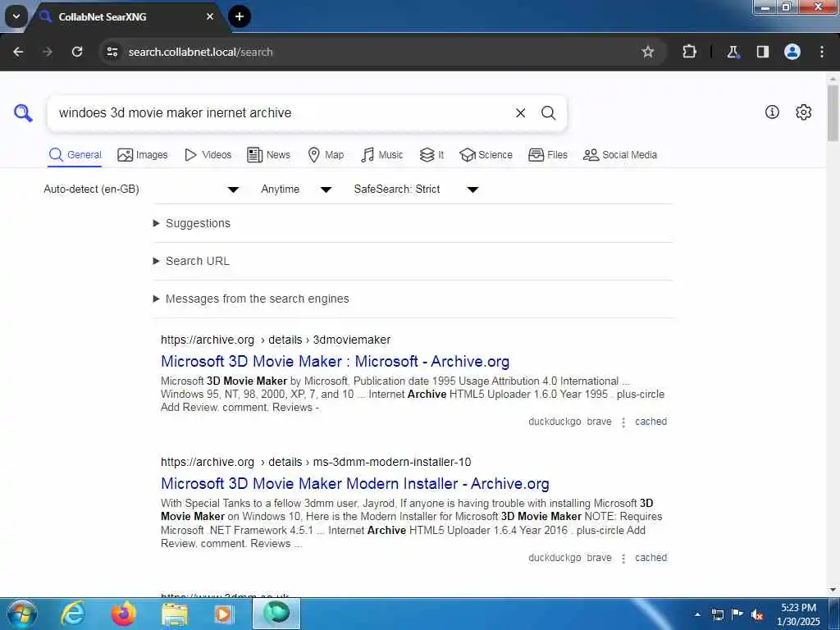Open Microsoft 3D Movie Maker Modern Installer result
Screen dimensions: 840x630
pos(354,483)
